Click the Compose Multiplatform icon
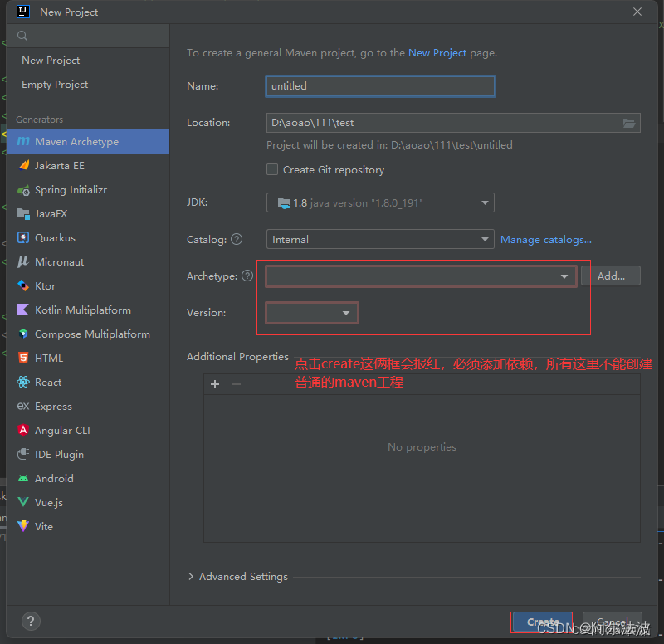Image resolution: width=664 pixels, height=644 pixels. click(x=23, y=334)
